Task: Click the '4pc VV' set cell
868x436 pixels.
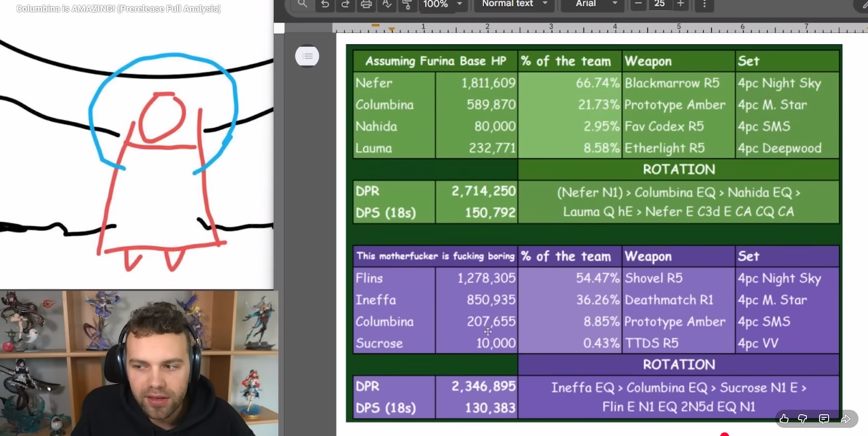Action: click(x=787, y=343)
